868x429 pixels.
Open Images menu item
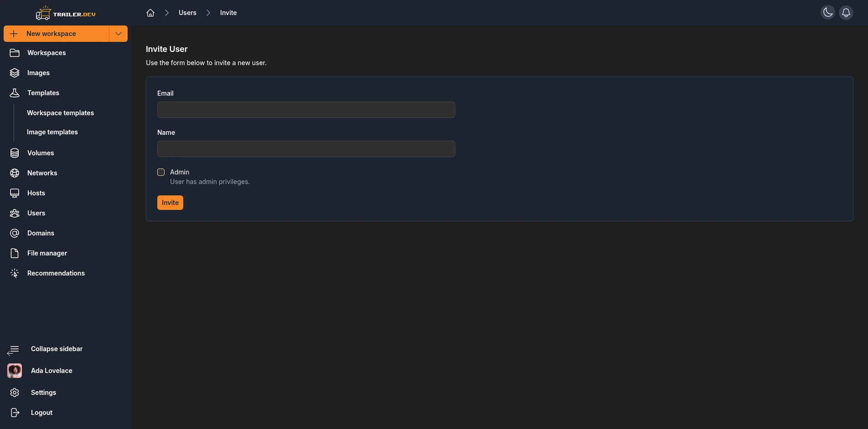click(38, 73)
